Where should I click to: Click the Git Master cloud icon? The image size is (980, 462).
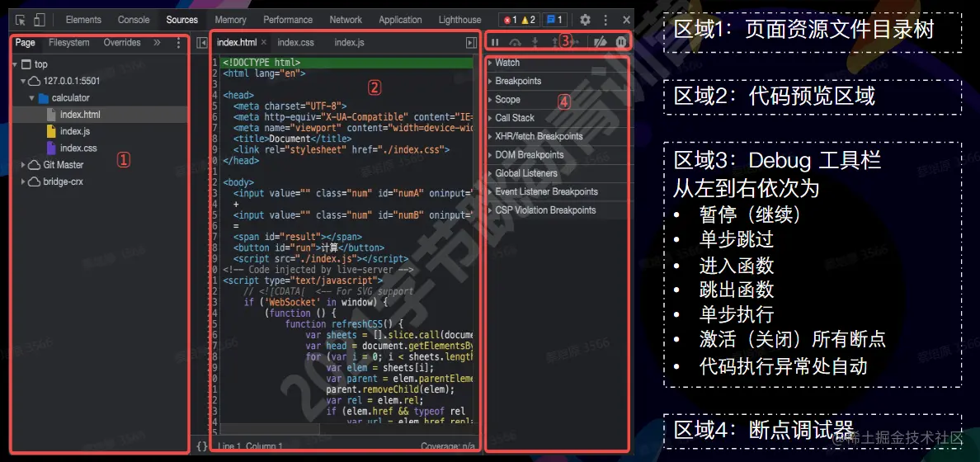(35, 165)
